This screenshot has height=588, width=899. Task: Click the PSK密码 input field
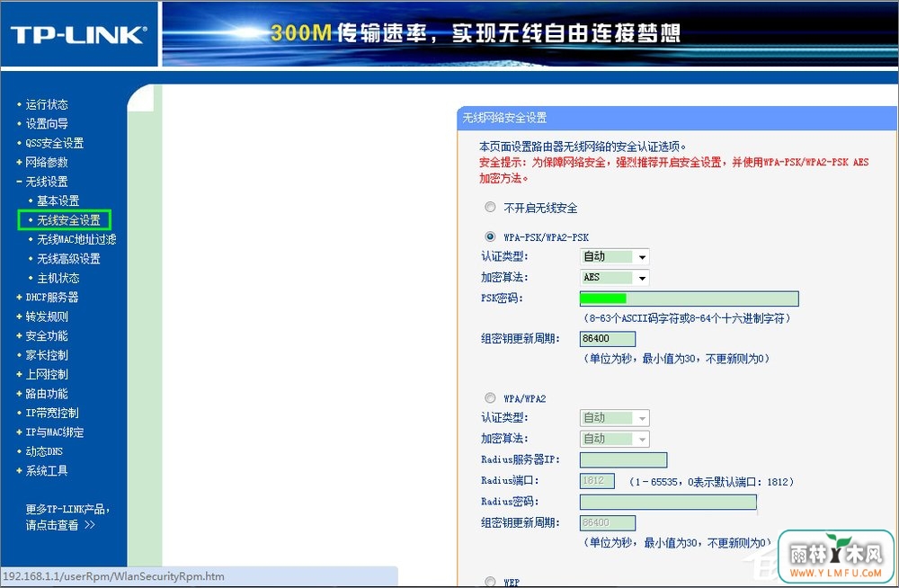point(690,298)
